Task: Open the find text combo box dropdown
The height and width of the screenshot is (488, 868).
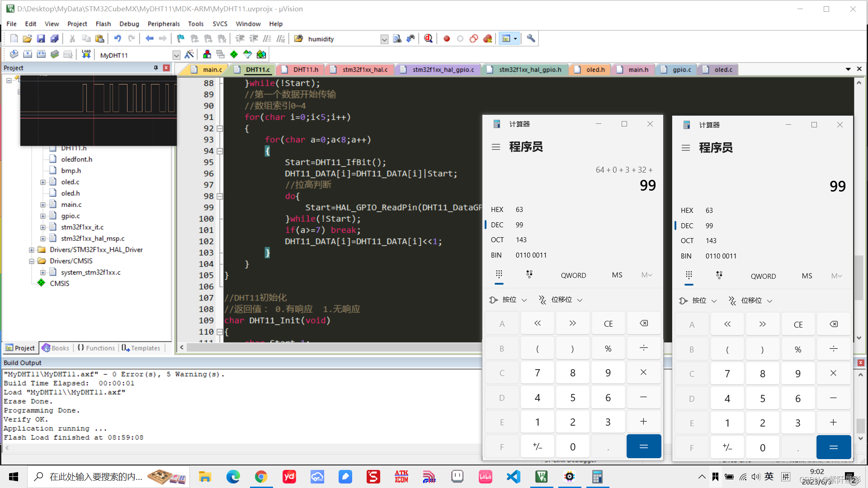Action: pos(384,39)
